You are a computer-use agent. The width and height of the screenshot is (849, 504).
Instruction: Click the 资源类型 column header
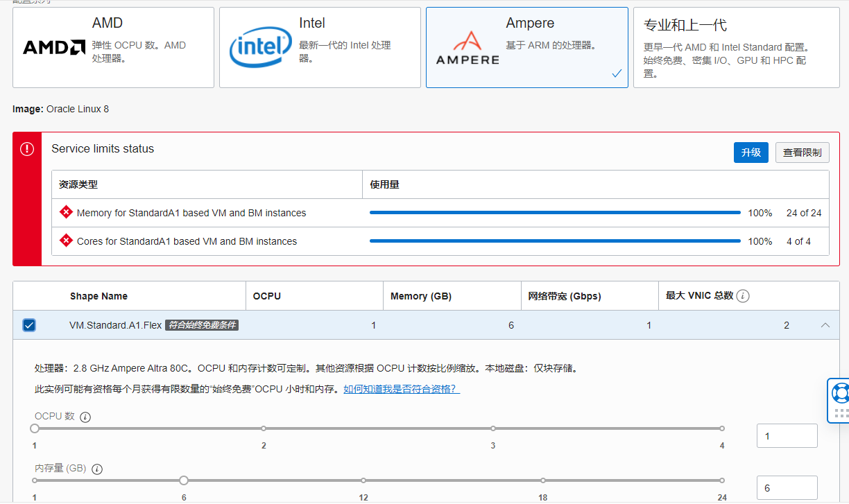point(78,185)
